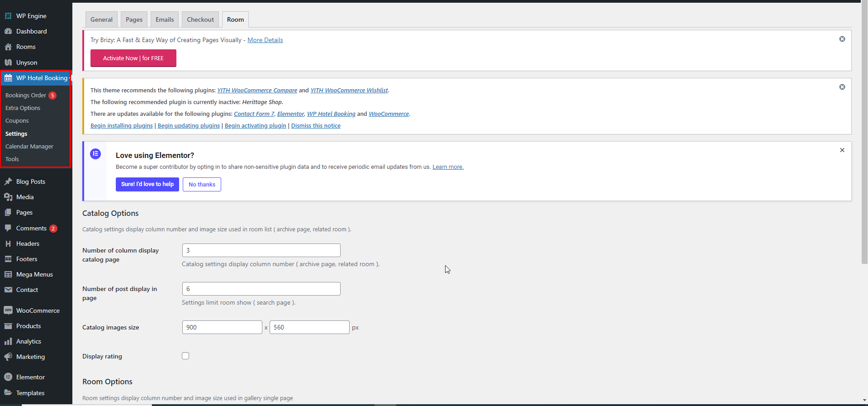The height and width of the screenshot is (406, 868).
Task: Select the Room settings tab
Action: click(x=235, y=19)
